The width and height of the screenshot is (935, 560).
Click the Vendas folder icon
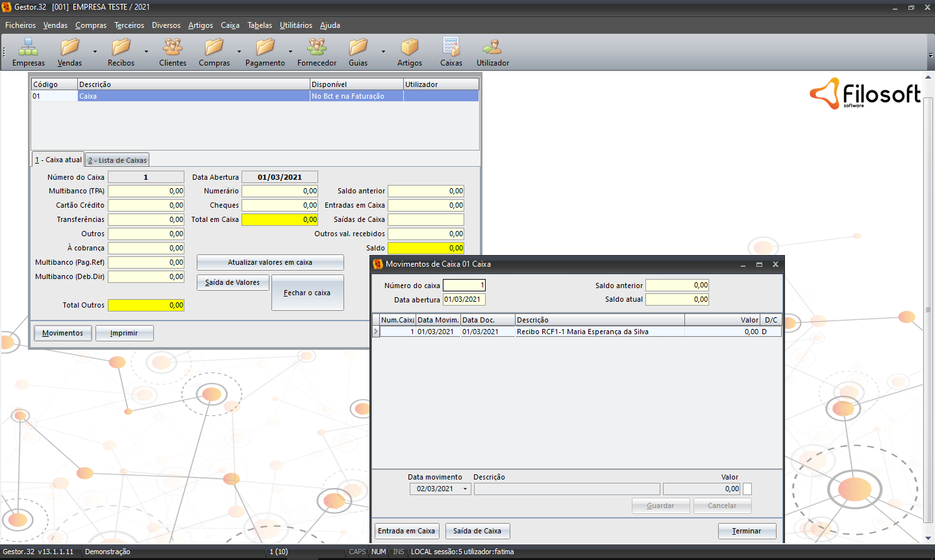click(x=69, y=47)
